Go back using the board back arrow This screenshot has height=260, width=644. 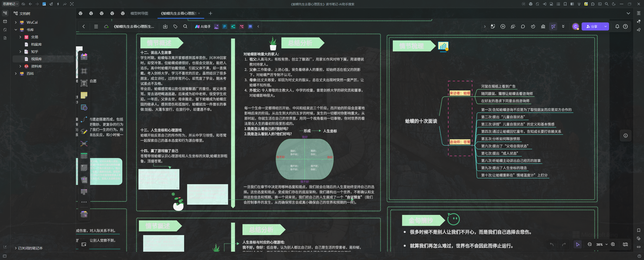tap(84, 26)
